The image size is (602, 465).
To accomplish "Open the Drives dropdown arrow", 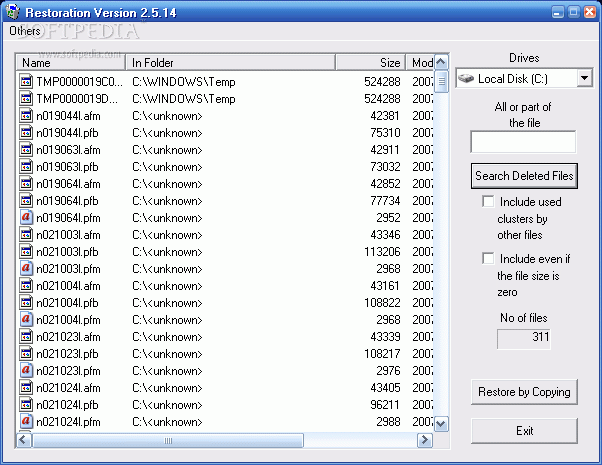I will (x=584, y=78).
